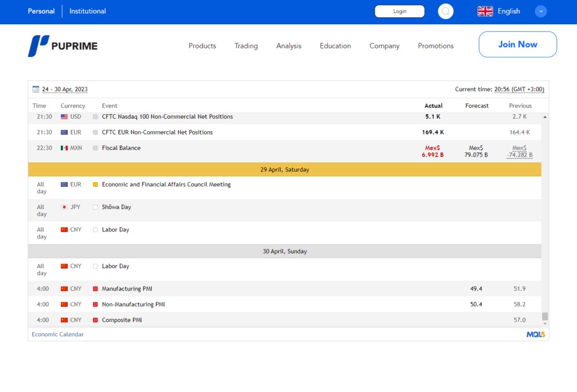Click the calendar scrollbar thumb

(545, 317)
